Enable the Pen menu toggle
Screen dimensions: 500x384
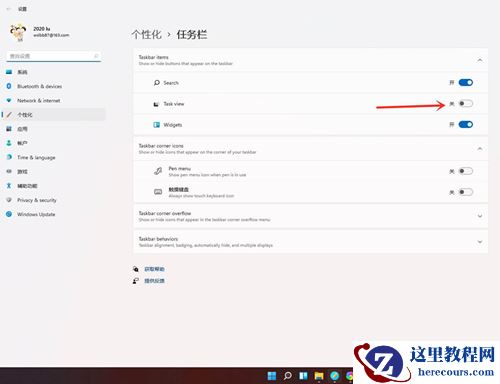pos(466,171)
